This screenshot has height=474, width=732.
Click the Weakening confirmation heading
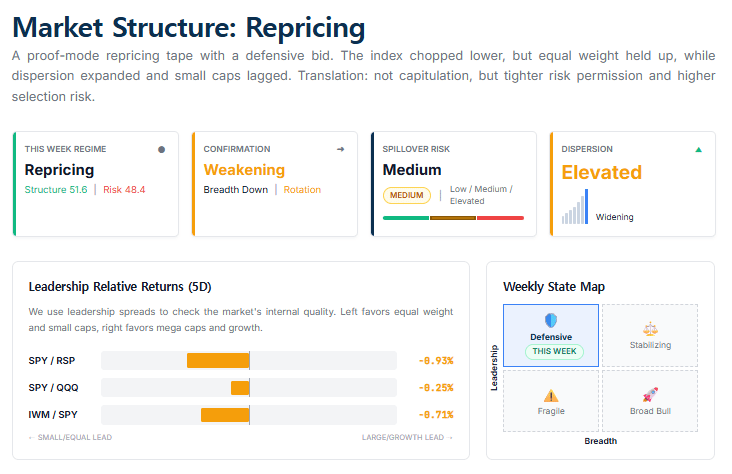tap(244, 170)
